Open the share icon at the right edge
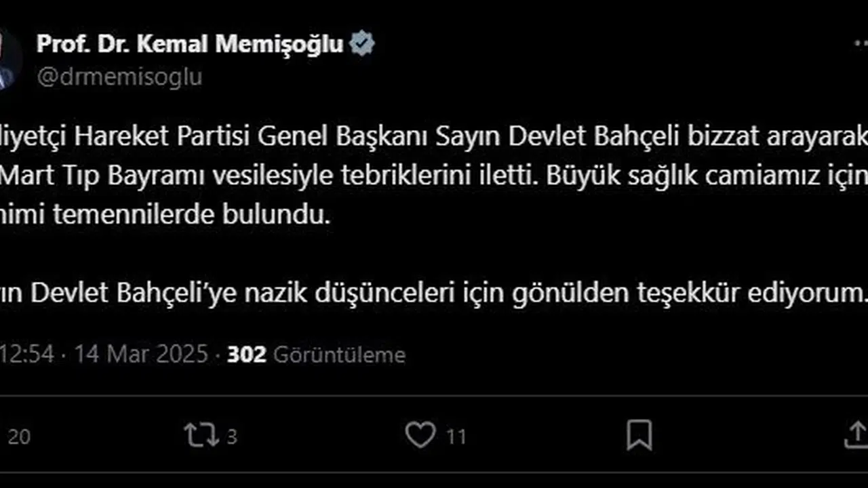This screenshot has height=488, width=868. point(857,435)
